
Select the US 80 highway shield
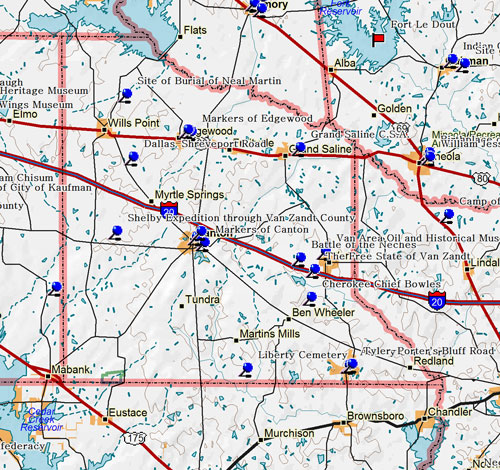tap(482, 179)
